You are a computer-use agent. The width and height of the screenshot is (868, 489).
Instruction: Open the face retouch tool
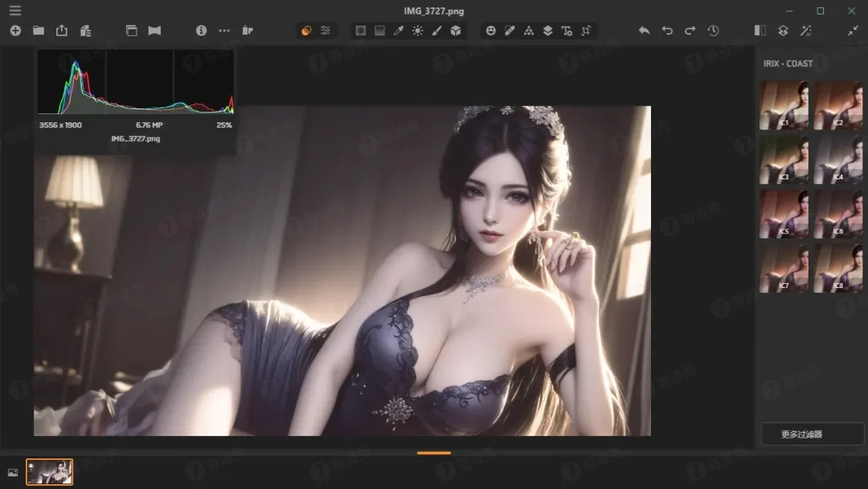tap(490, 31)
